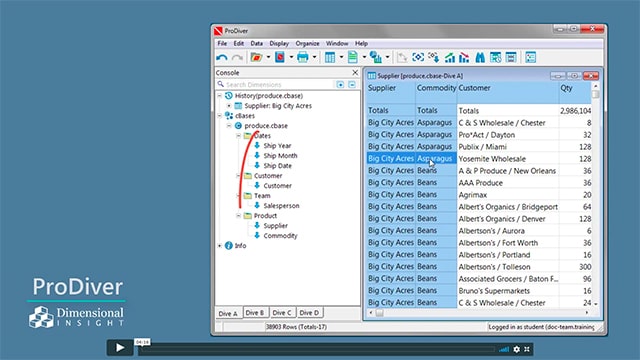Click the ascending sort chart icon
The width and height of the screenshot is (640, 360).
pyautogui.click(x=449, y=58)
